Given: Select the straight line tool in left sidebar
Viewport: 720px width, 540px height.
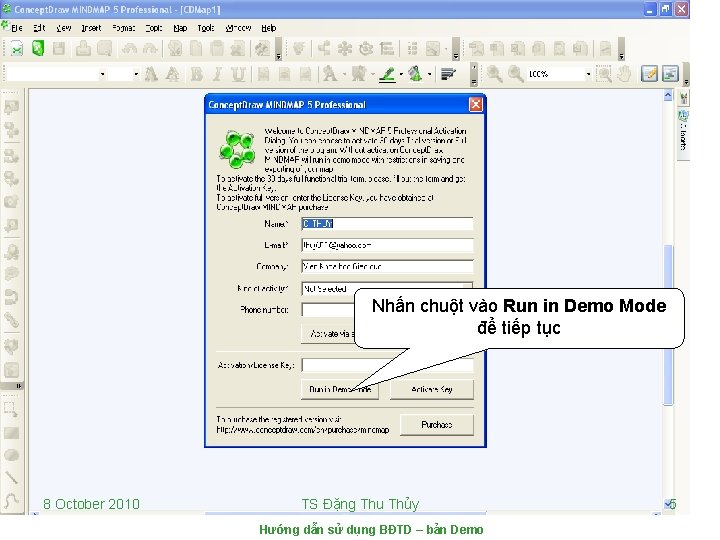Looking at the screenshot, I should coord(11,478).
